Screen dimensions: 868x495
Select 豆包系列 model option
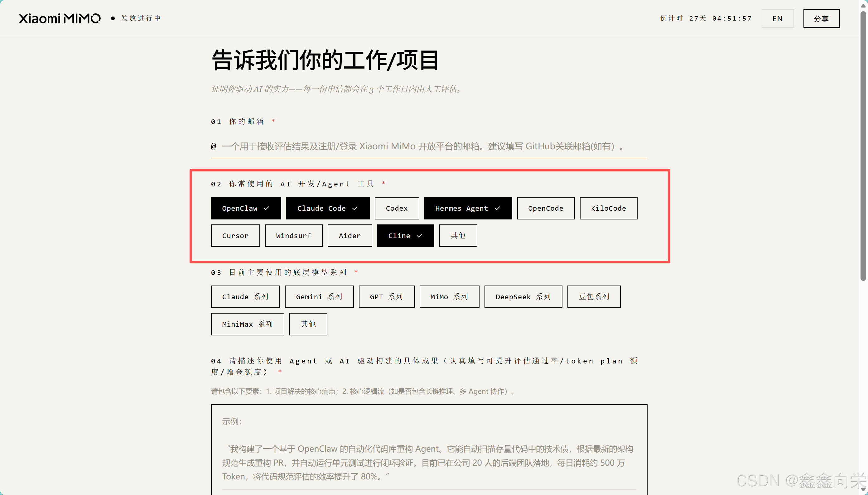594,297
